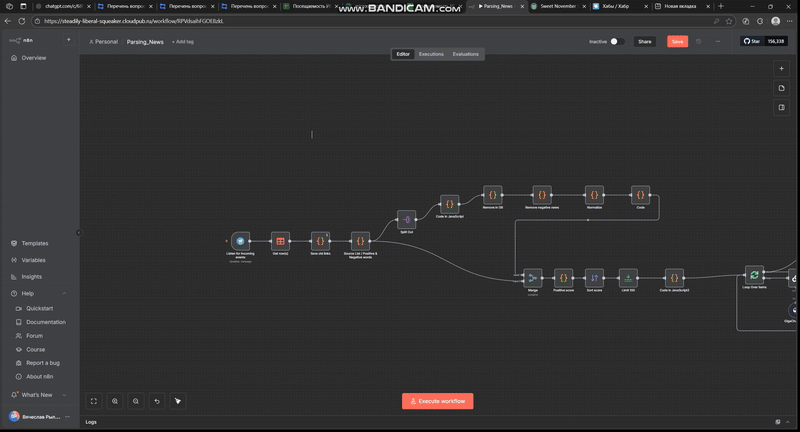
Task: Collapse the Help section
Action: 65,293
